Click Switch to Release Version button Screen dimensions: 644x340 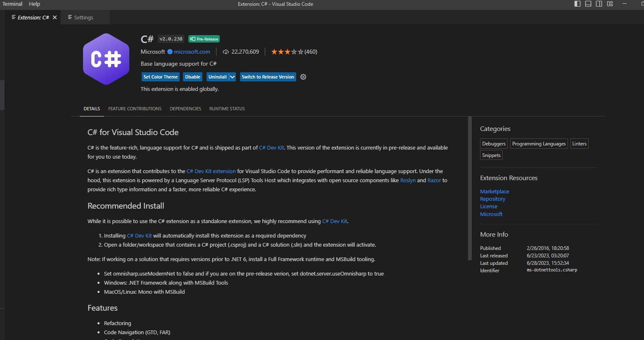point(268,77)
